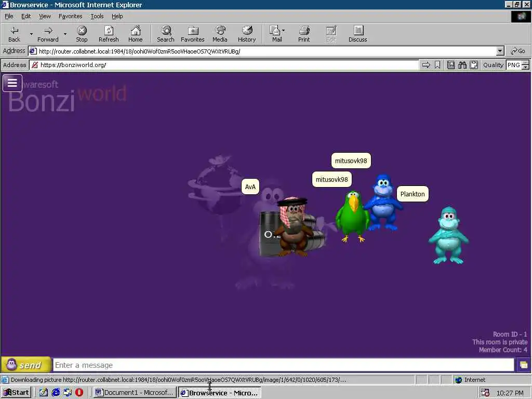Expand the Mail button dropdown arrow
Image resolution: width=532 pixels, height=399 pixels.
tap(283, 31)
